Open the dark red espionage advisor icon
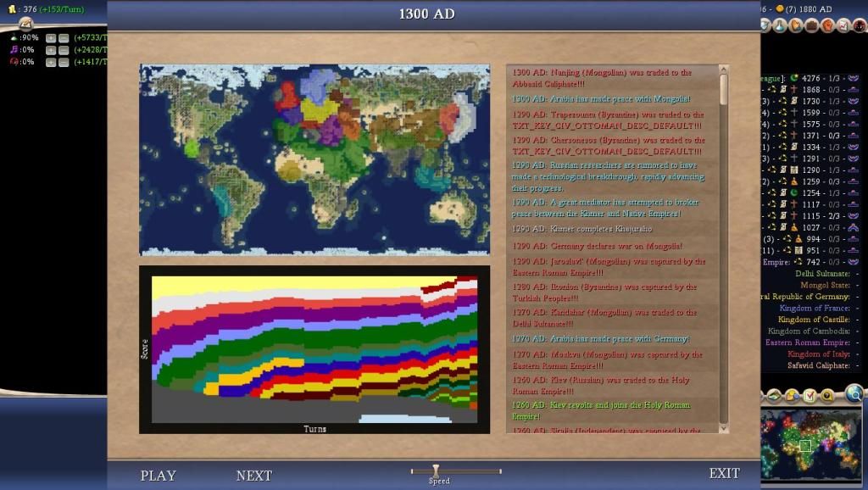This screenshot has width=868, height=490. 860,25
